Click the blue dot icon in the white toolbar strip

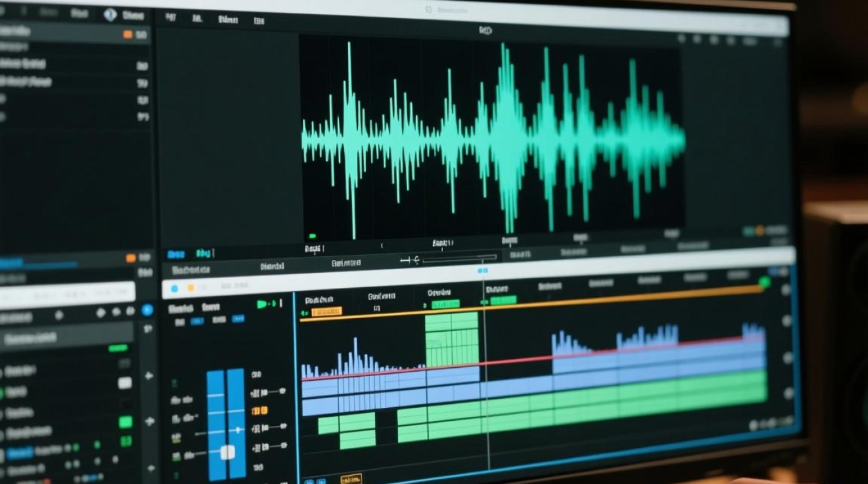174,288
